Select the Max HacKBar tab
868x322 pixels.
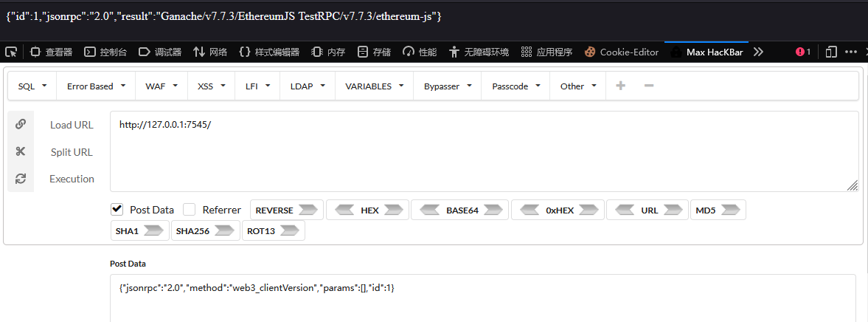coord(706,52)
